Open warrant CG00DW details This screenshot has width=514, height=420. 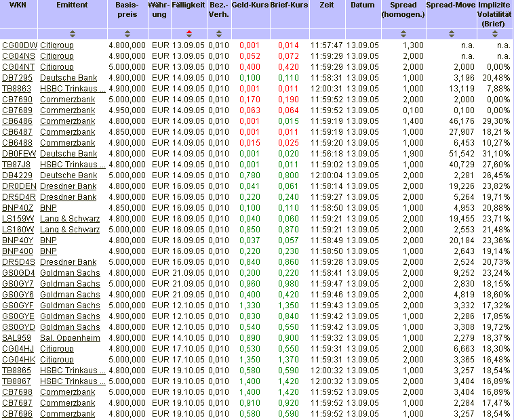[20, 45]
